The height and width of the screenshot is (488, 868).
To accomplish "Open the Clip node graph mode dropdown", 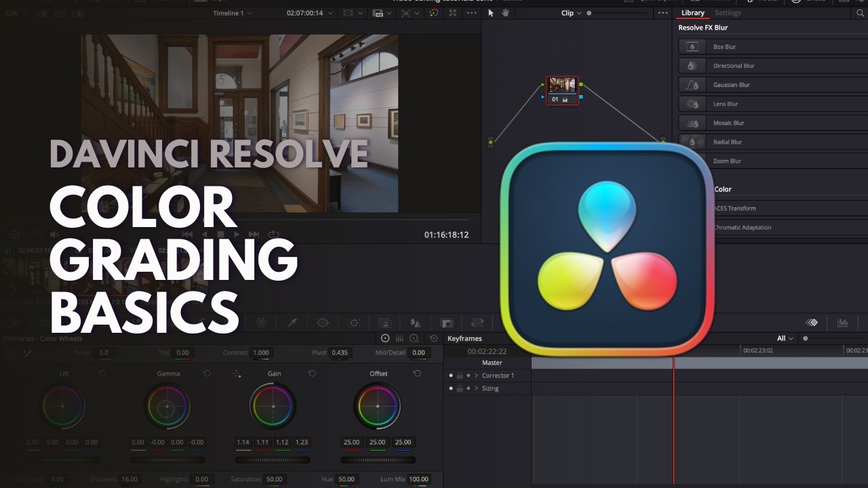I will click(572, 13).
